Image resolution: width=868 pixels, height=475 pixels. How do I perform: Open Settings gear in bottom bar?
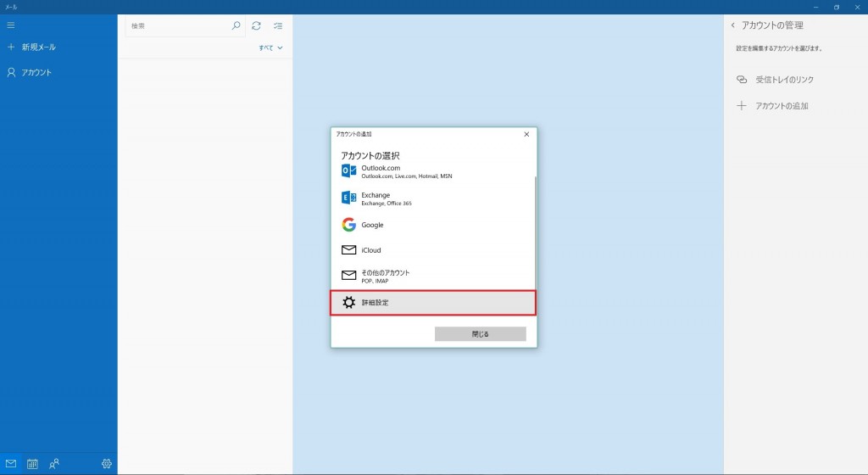(106, 463)
